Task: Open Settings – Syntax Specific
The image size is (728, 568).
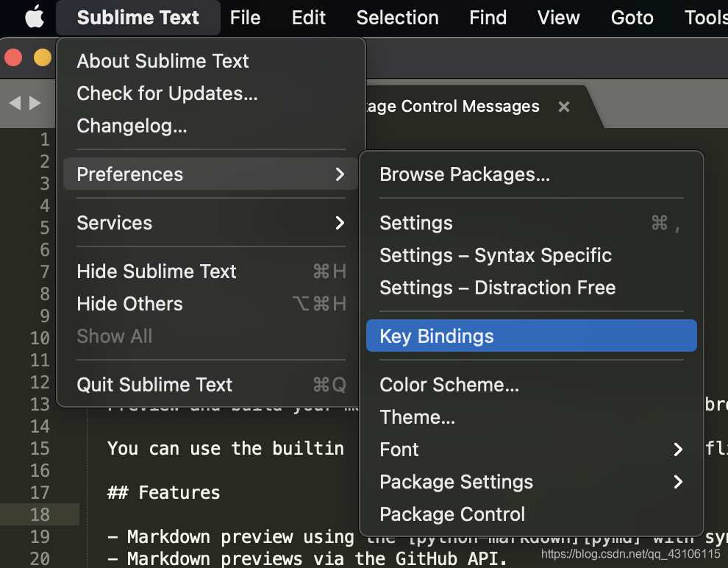Action: tap(495, 255)
